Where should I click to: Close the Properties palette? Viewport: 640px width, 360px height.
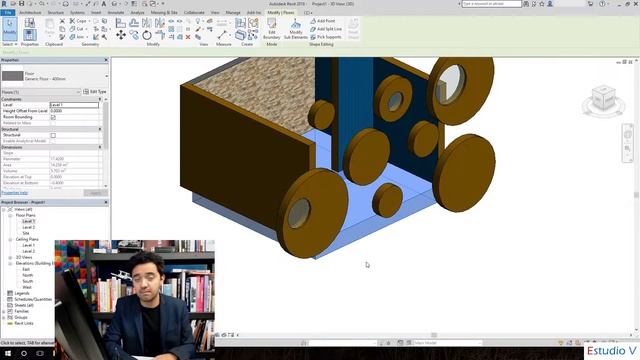[x=106, y=60]
